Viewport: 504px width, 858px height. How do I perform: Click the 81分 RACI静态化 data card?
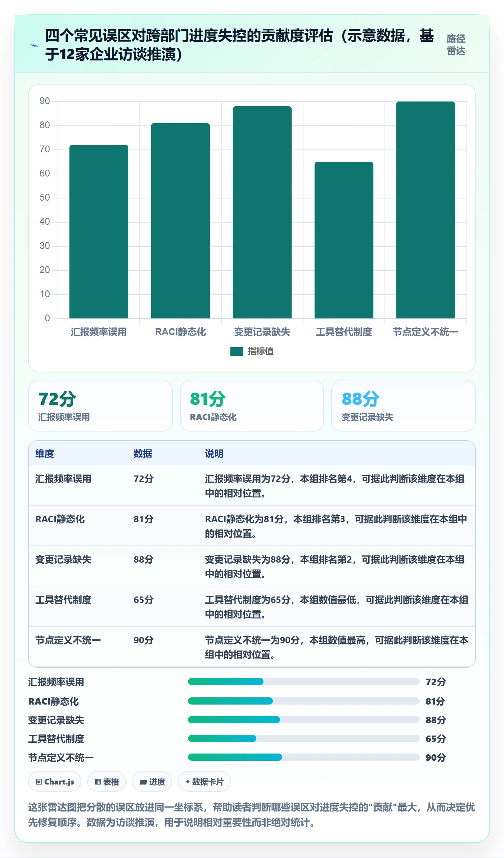tap(252, 406)
